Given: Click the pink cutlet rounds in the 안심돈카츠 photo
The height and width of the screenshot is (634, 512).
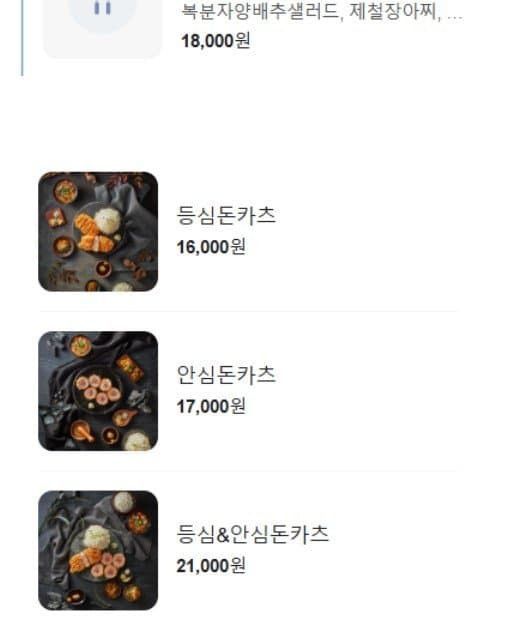Looking at the screenshot, I should 98,390.
